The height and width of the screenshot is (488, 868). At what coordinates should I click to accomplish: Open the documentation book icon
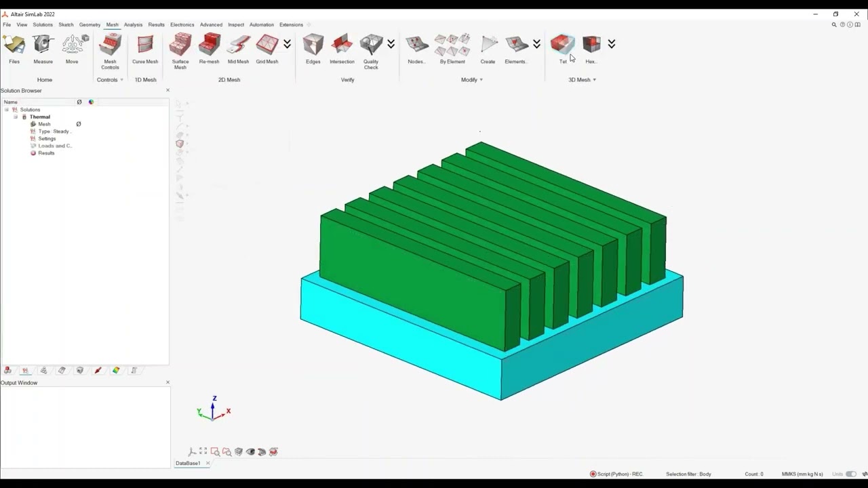coord(858,25)
